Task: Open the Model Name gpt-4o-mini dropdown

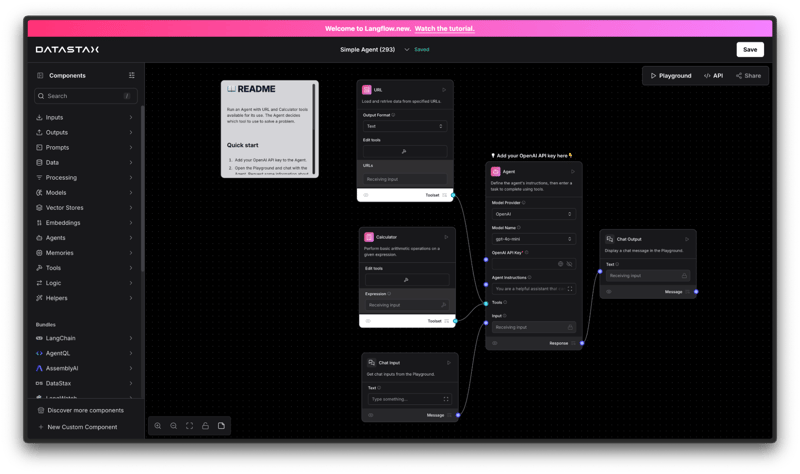Action: coord(533,239)
